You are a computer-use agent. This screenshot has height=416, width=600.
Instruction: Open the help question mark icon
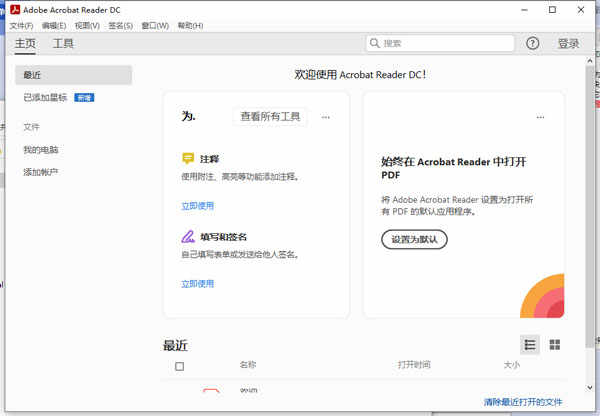pyautogui.click(x=532, y=43)
